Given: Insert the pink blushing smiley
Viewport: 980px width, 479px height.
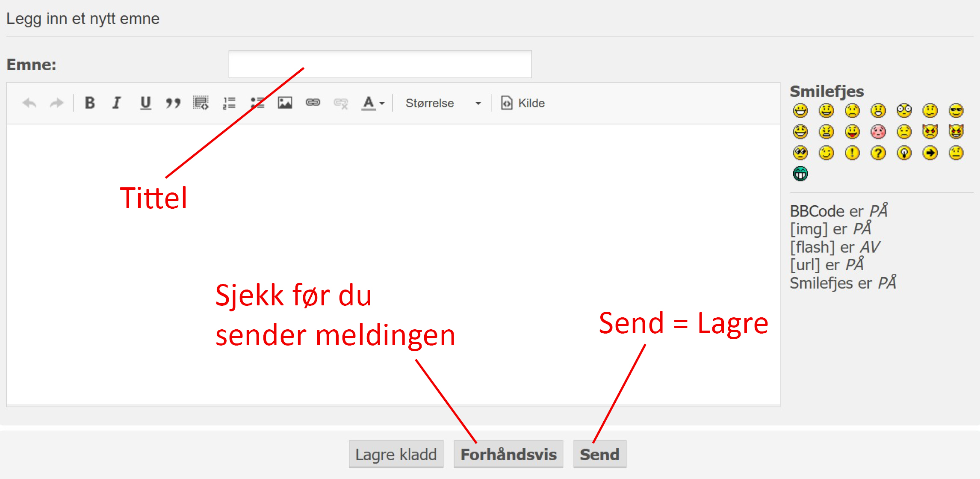Looking at the screenshot, I should point(878,132).
